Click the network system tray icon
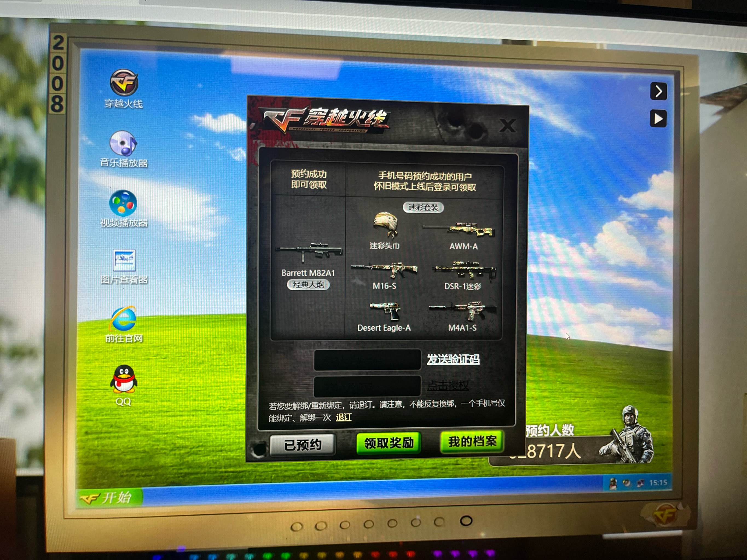747x560 pixels. point(640,483)
